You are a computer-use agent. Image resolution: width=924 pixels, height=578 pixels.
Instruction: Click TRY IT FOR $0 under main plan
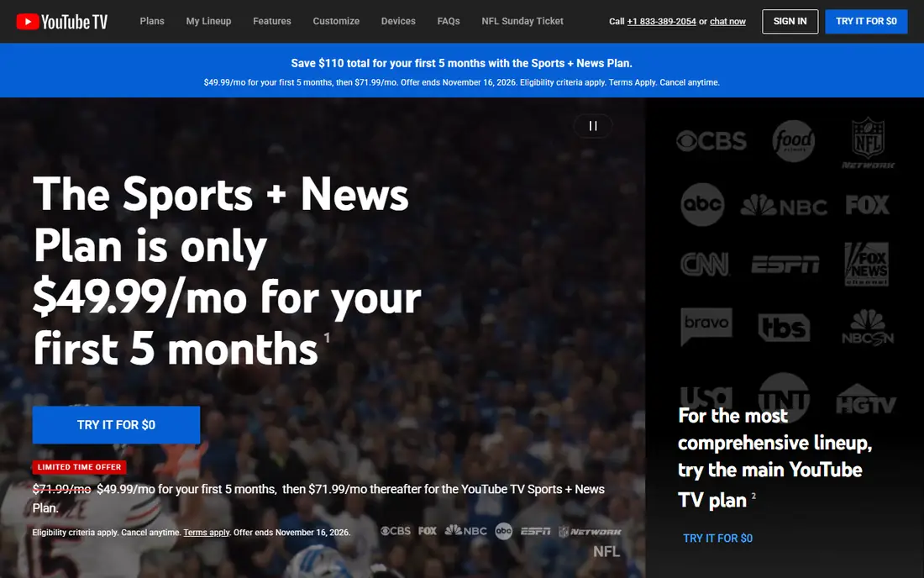tap(717, 538)
